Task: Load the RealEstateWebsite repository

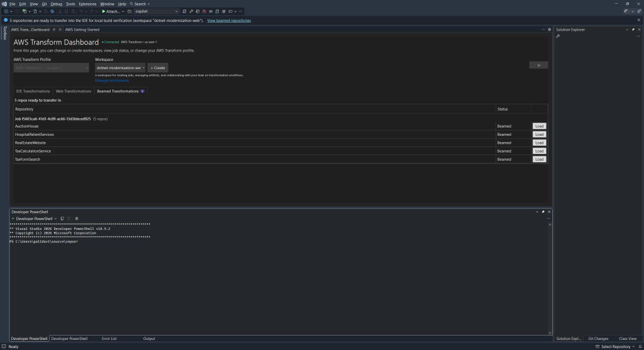Action: (539, 143)
